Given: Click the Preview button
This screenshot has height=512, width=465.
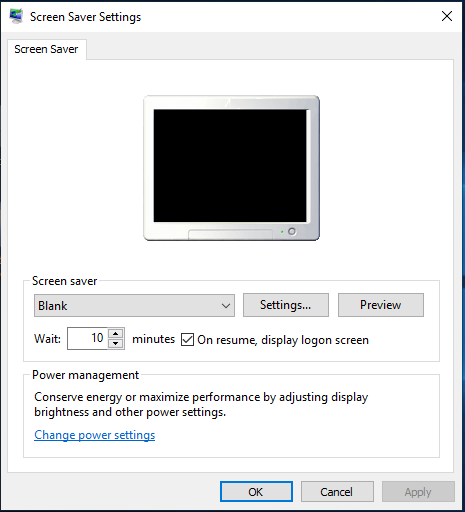Looking at the screenshot, I should 381,305.
